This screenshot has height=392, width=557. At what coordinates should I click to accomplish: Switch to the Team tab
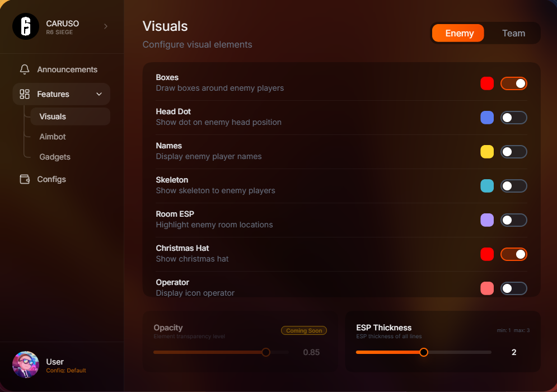coord(513,33)
